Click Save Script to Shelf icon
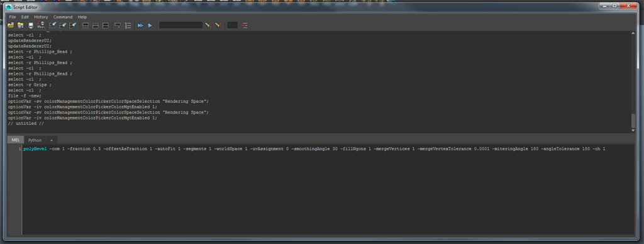644x244 pixels. coord(41,25)
